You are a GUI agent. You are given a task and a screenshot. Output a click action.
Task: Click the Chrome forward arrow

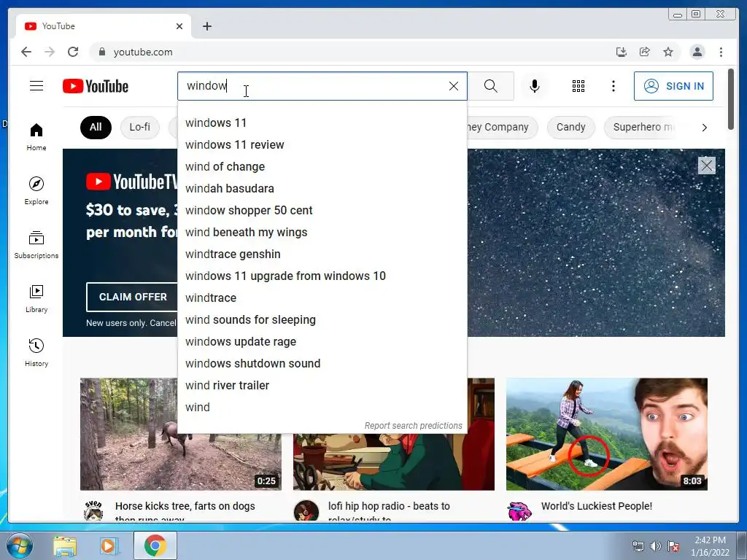click(50, 52)
